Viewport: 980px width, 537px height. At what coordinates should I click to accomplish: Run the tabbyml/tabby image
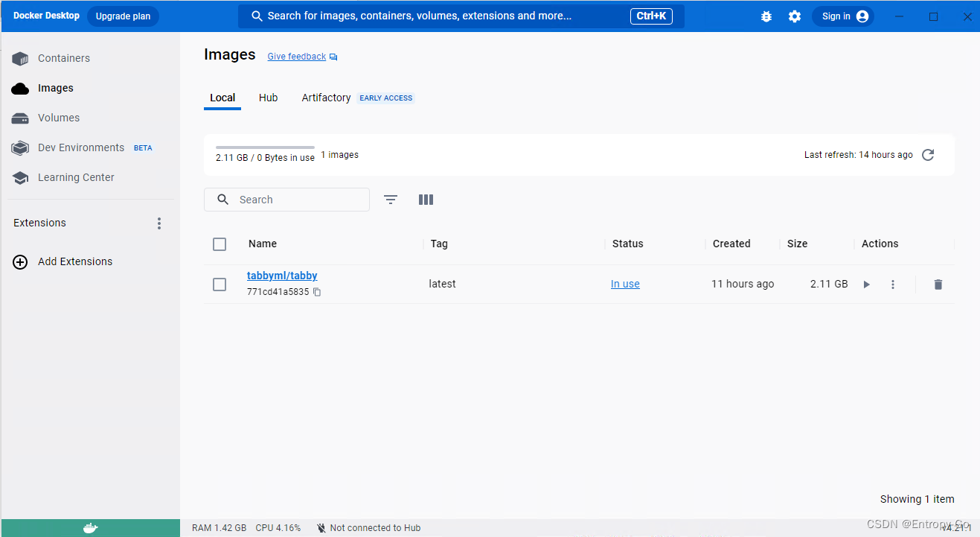(866, 284)
